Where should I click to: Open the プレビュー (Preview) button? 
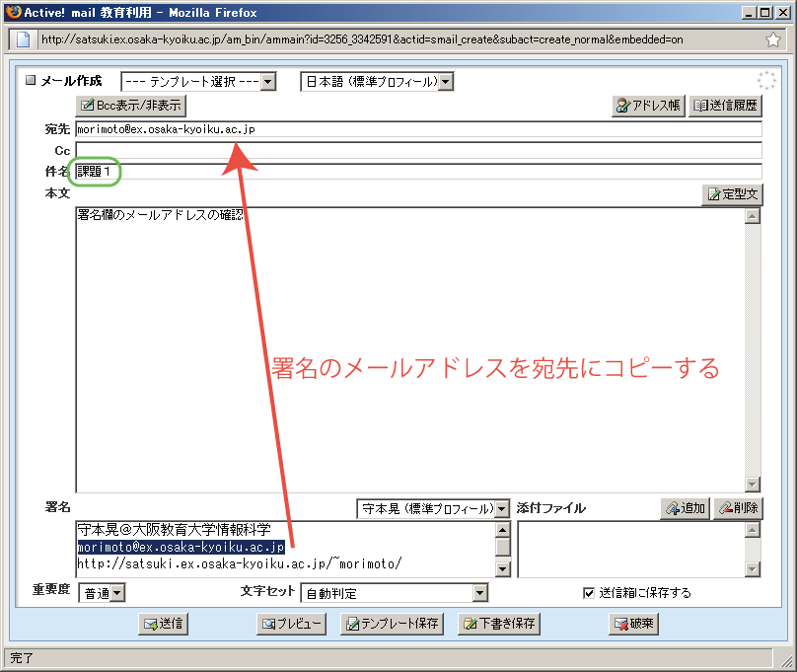click(292, 624)
